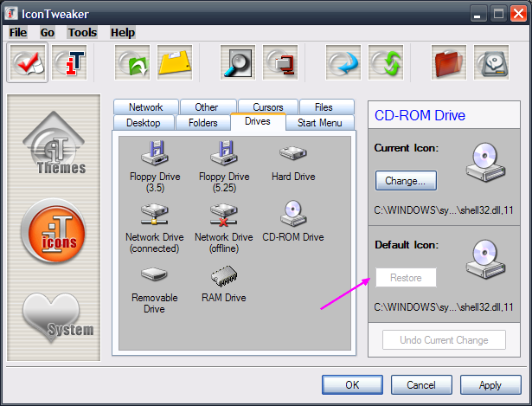Click the red checkmark toolbar icon

27,62
